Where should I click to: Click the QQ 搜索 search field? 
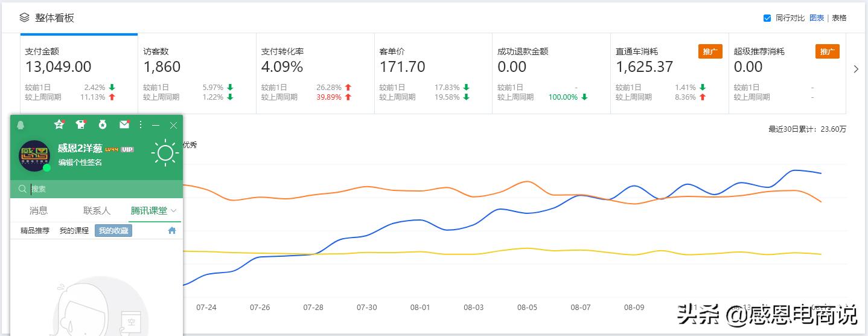(97, 189)
